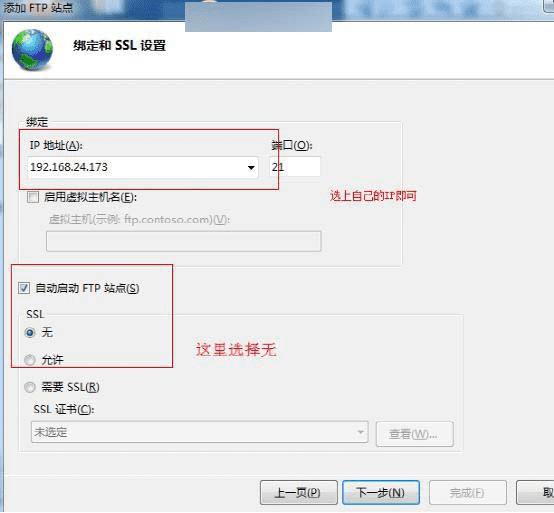The image size is (554, 513).
Task: Click the virtual host name text box
Action: pos(184,241)
